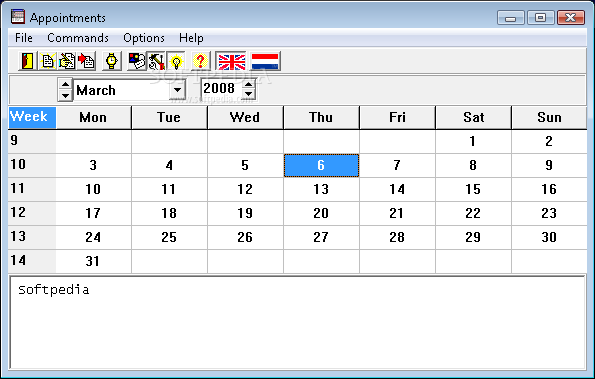Click the light bulb tip icon

pos(176,61)
